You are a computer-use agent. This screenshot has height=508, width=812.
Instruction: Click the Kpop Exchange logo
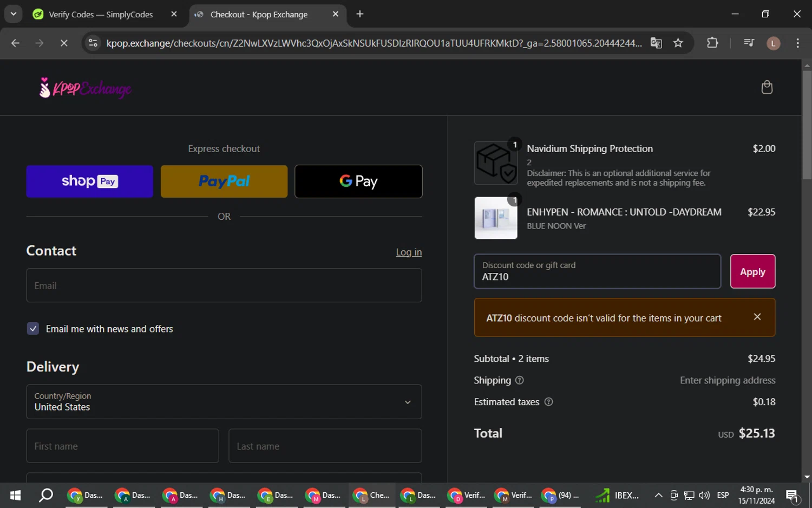click(x=85, y=88)
